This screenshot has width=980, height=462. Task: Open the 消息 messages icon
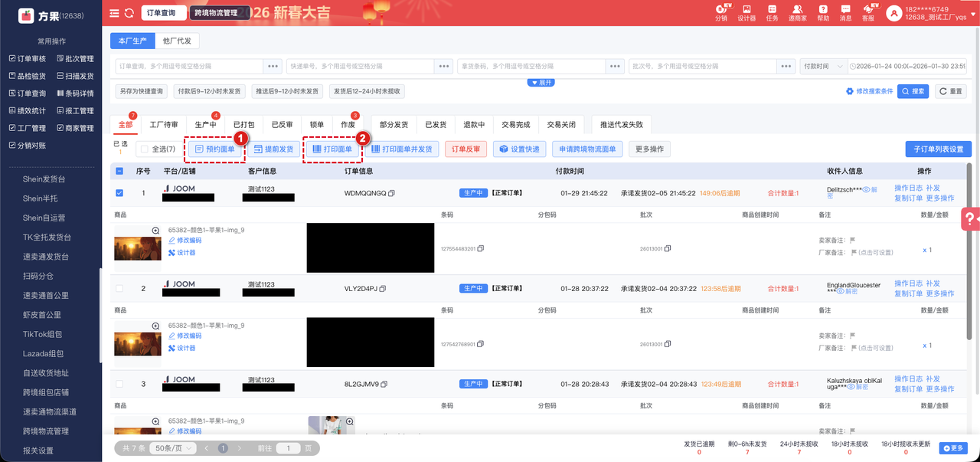coord(845,10)
